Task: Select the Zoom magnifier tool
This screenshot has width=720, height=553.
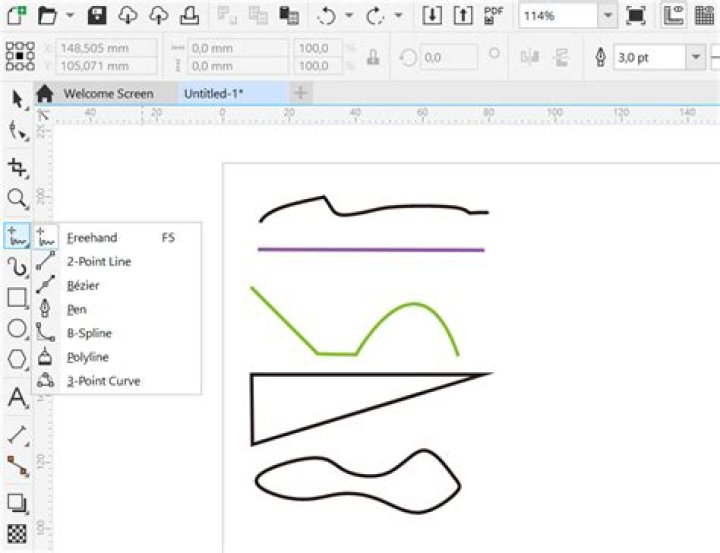Action: click(x=17, y=198)
